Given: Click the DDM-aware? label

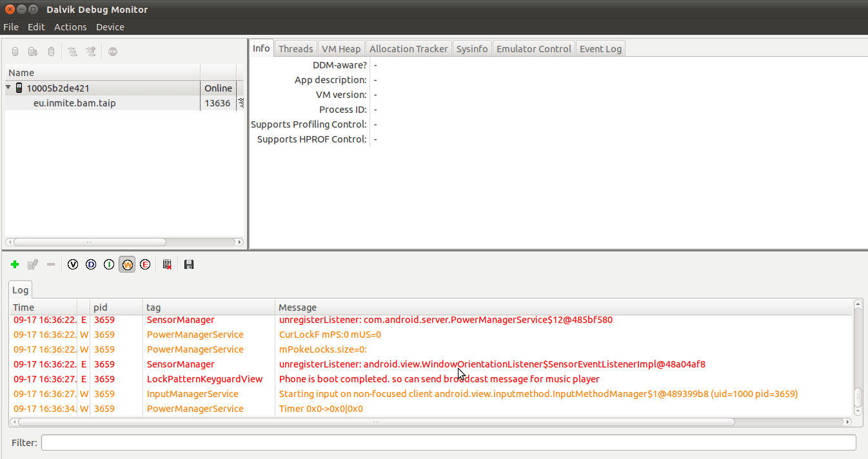Looking at the screenshot, I should (340, 65).
